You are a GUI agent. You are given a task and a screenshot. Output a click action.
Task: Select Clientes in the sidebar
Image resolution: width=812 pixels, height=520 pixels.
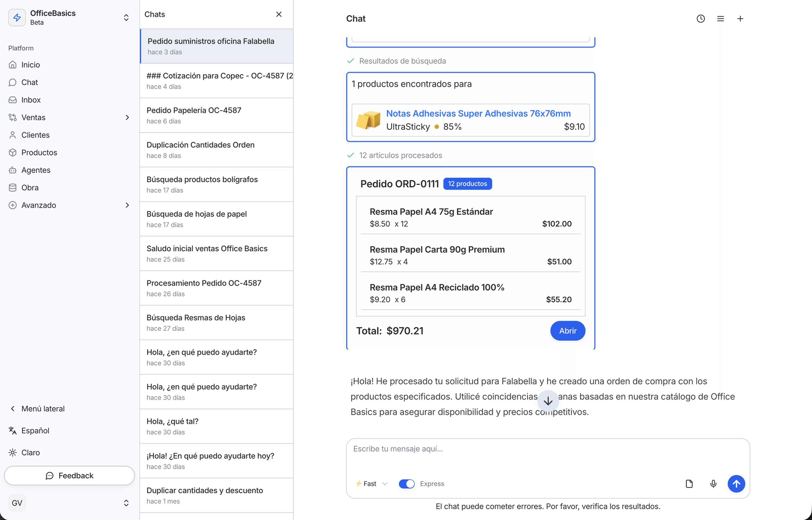coord(36,135)
